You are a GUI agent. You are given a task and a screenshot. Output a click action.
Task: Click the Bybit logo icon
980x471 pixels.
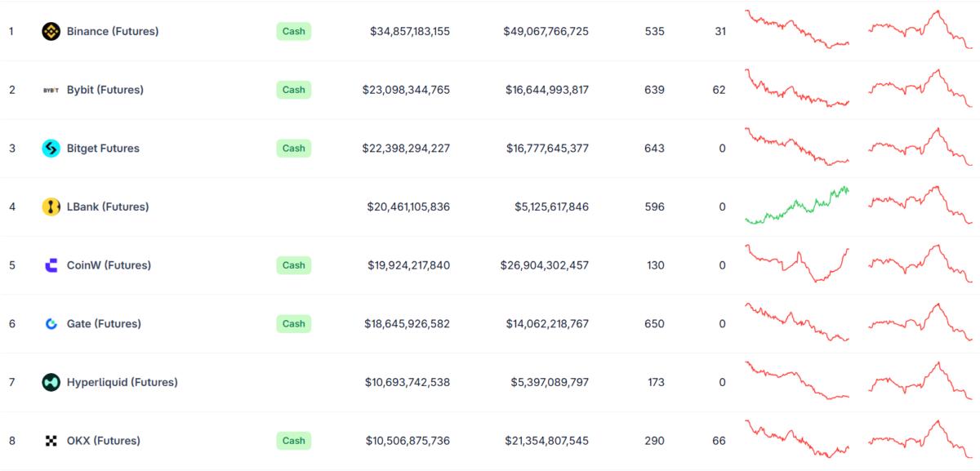point(51,90)
